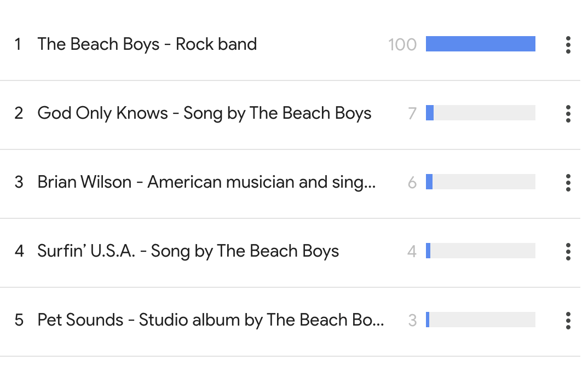Open three-dot menu for God Only Knows
588x371 pixels.
click(568, 114)
